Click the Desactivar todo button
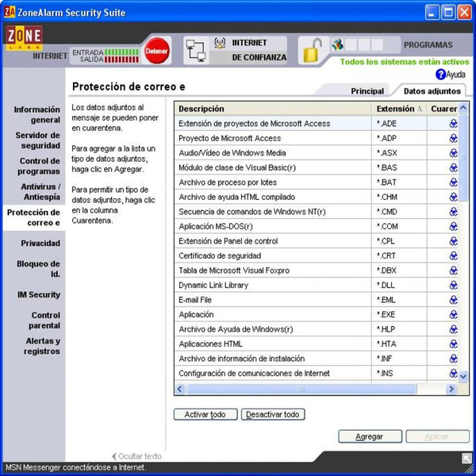 (x=273, y=414)
